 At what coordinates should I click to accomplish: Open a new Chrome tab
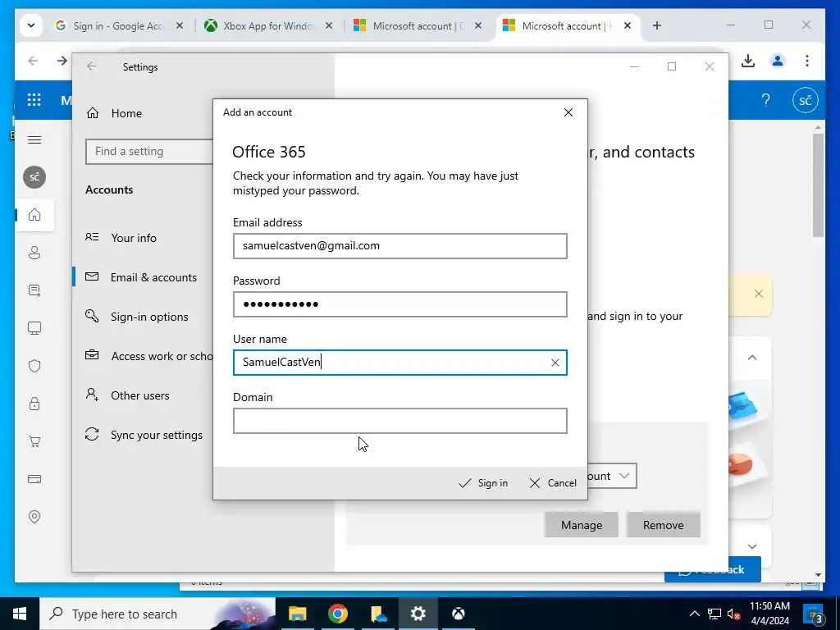tap(657, 25)
